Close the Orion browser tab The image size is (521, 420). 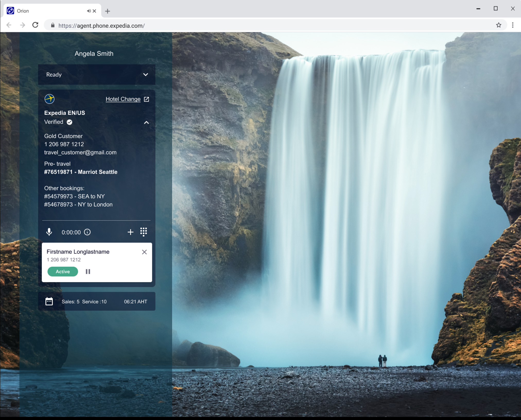click(x=94, y=11)
